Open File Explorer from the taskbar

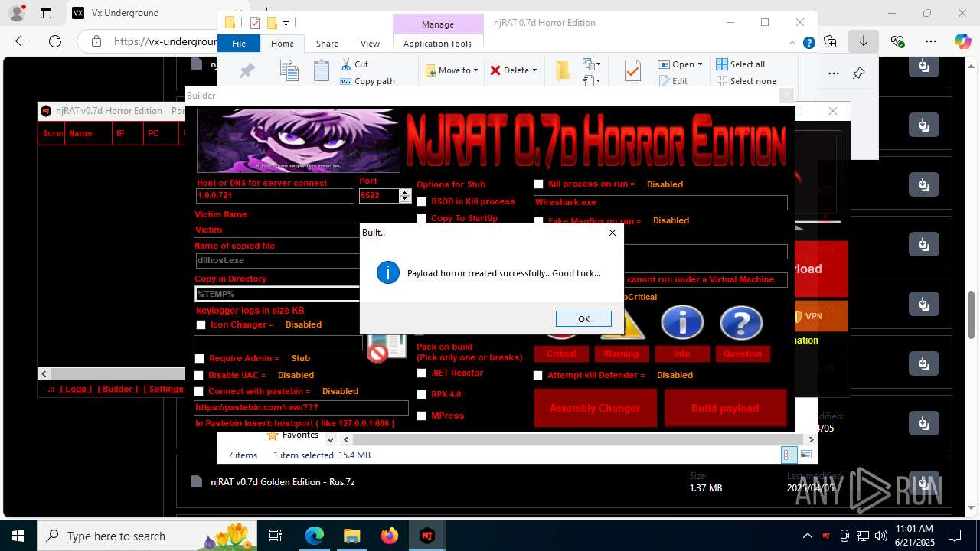click(351, 536)
